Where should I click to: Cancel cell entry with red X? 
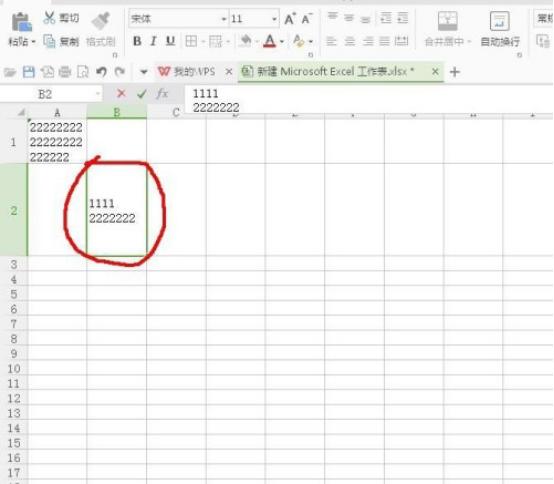click(121, 94)
